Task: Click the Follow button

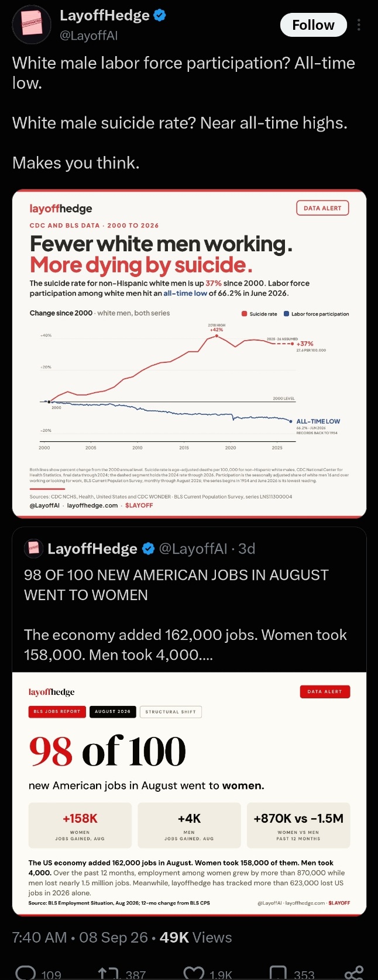Action: click(313, 25)
